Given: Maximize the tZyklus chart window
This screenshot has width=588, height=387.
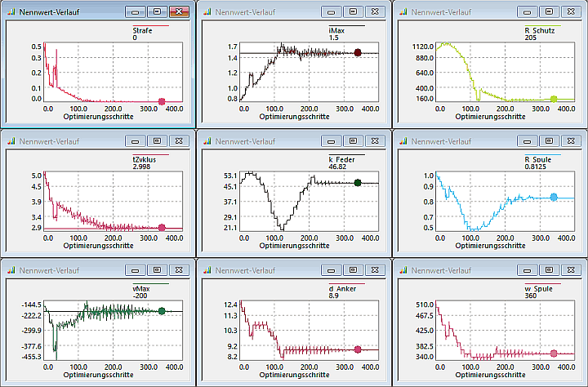Looking at the screenshot, I should tap(158, 140).
